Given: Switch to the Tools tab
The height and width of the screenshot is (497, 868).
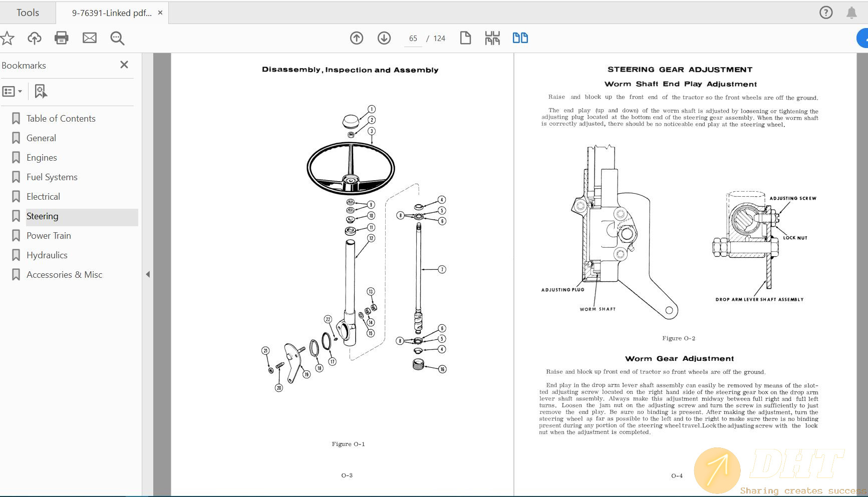Looking at the screenshot, I should coord(28,13).
